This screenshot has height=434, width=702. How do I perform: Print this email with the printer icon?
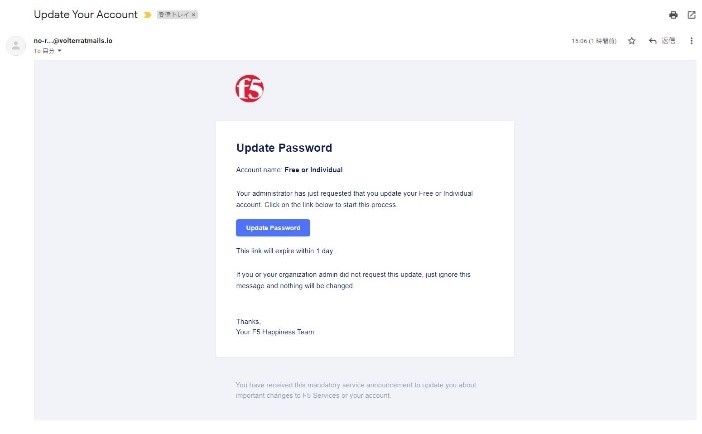pos(673,15)
